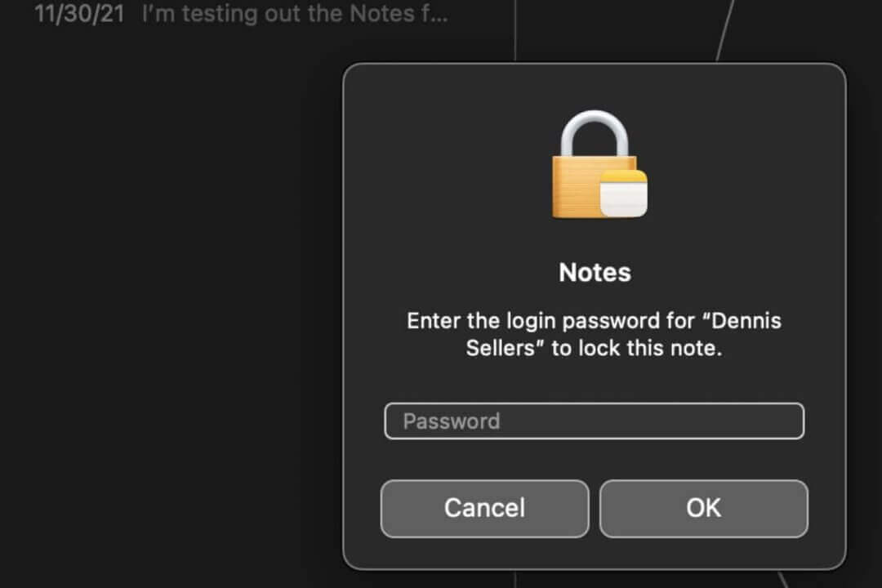Select the "I'm testing out the Notes" note
This screenshot has height=588, width=882.
tap(294, 15)
